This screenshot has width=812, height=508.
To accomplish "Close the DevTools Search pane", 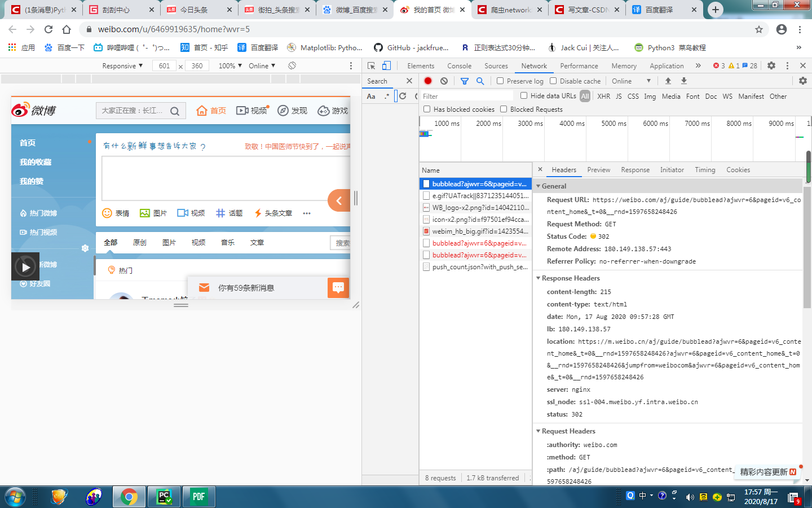I will 409,81.
